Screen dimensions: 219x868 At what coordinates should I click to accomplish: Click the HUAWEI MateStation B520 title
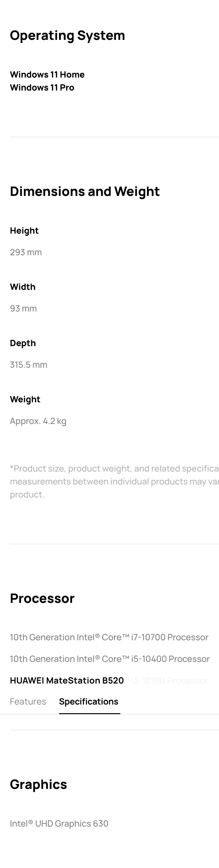coord(67,680)
